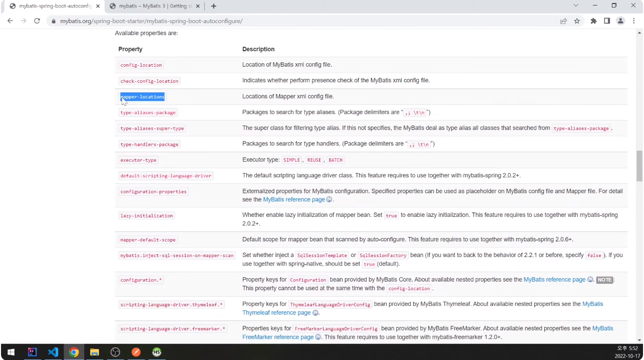Screen dimensions: 644x360
Task: Click the configuration.* property code
Action: [x=141, y=280]
